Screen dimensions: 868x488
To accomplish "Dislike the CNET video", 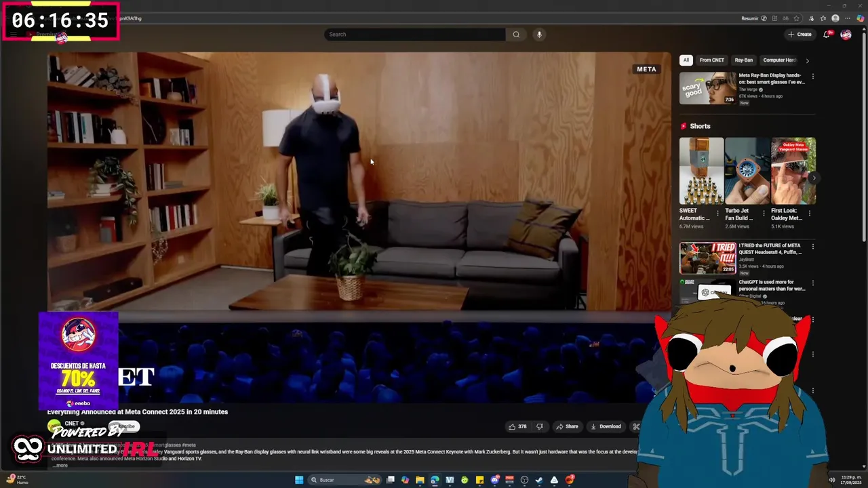I will [540, 426].
